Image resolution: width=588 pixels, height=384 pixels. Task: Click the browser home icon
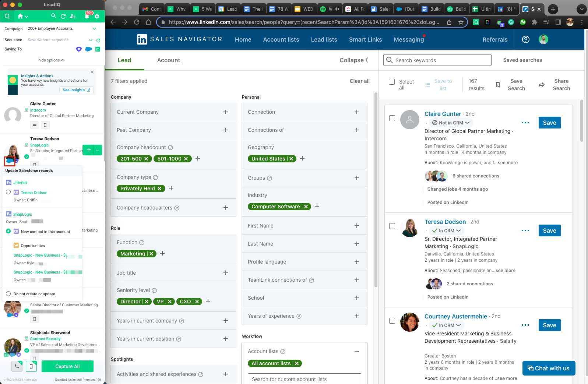click(x=148, y=22)
